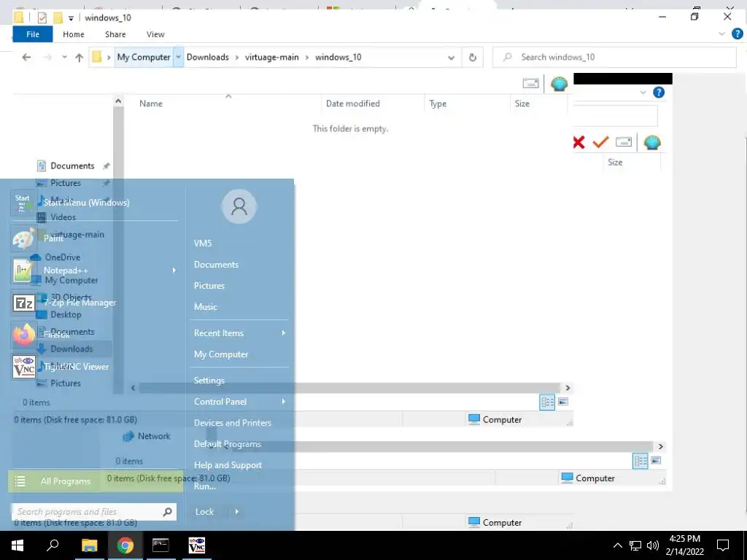Jump to virtuage-main in the breadcrumb path
This screenshot has width=747, height=560.
click(271, 57)
